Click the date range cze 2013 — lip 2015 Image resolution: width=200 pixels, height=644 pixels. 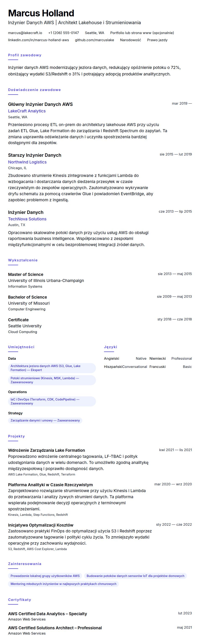pyautogui.click(x=175, y=212)
